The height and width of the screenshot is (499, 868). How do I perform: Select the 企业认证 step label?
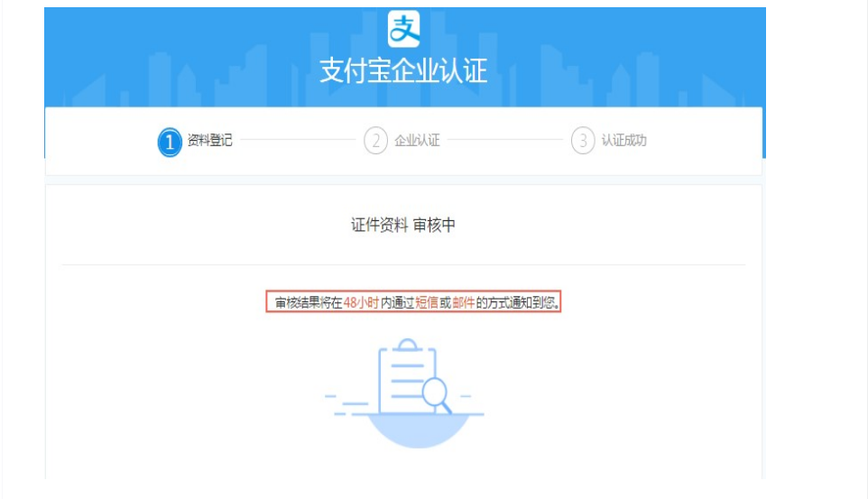tap(417, 140)
